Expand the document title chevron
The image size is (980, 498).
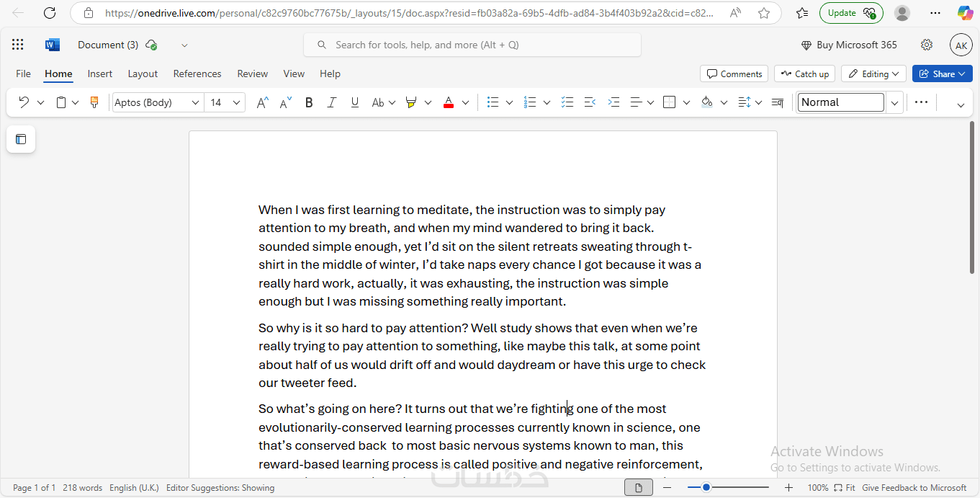(184, 45)
